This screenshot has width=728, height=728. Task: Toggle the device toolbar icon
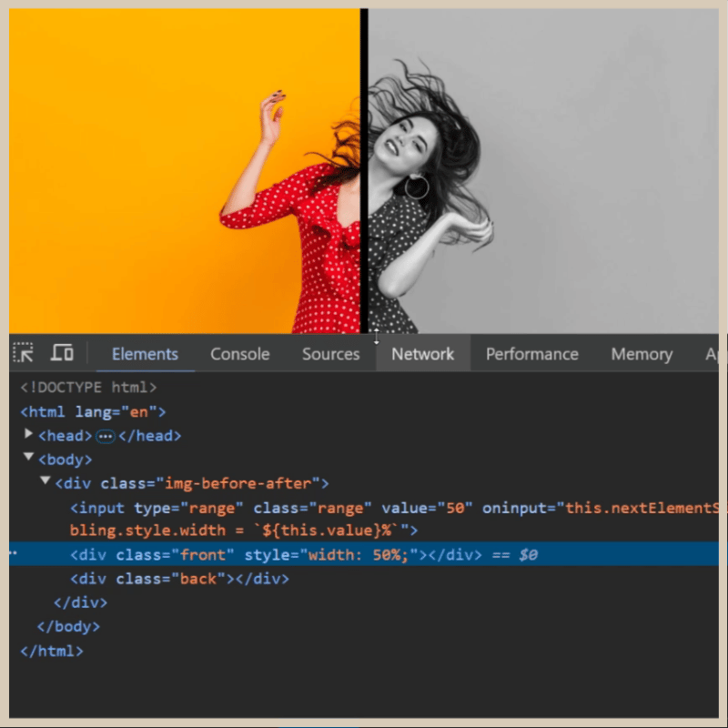[x=62, y=353]
